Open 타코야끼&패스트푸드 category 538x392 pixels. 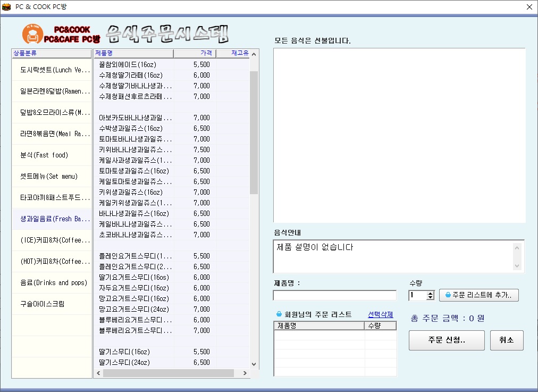[52, 198]
